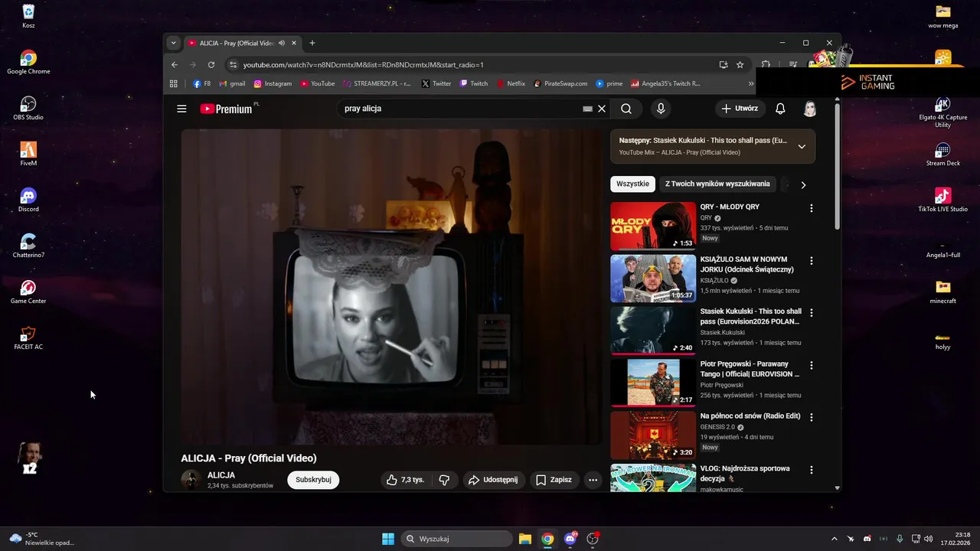The image size is (980, 551).
Task: Go back in Chrome browser
Action: [x=175, y=65]
